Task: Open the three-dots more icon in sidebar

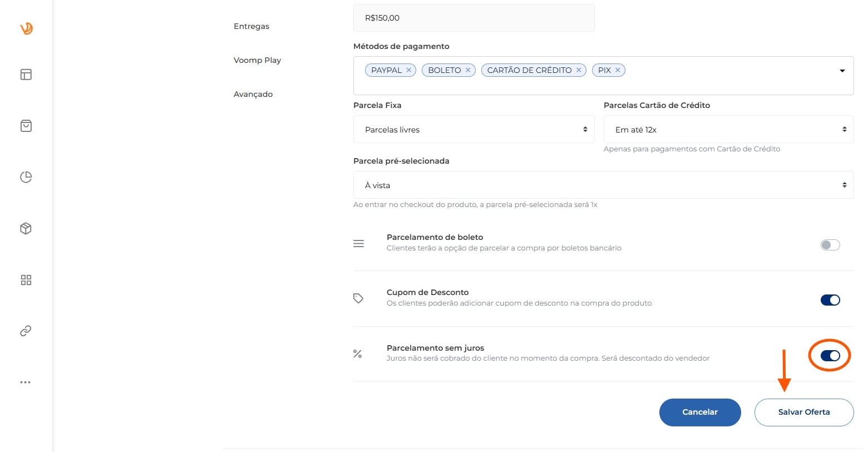Action: tap(26, 382)
